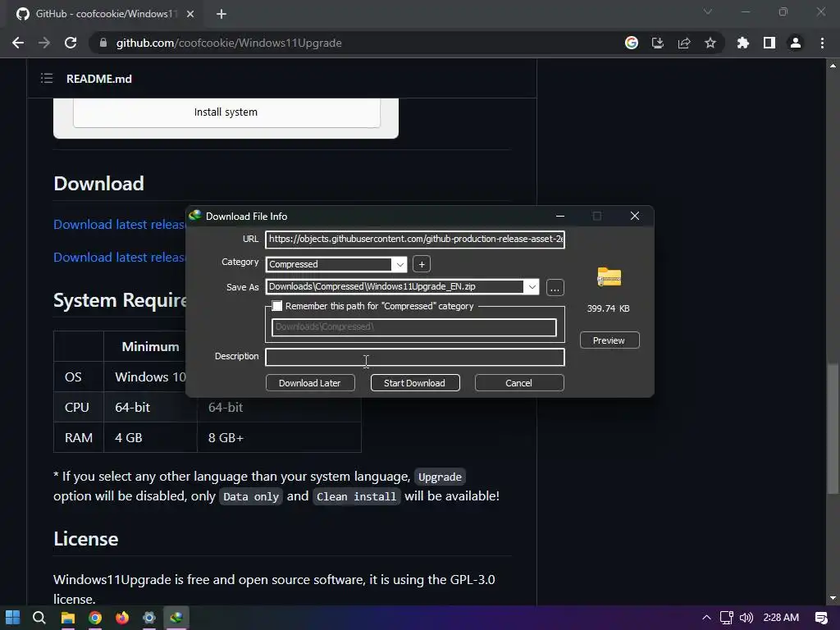Click the taskbar clock showing 2:28 AM
This screenshot has width=840, height=630.
781,618
